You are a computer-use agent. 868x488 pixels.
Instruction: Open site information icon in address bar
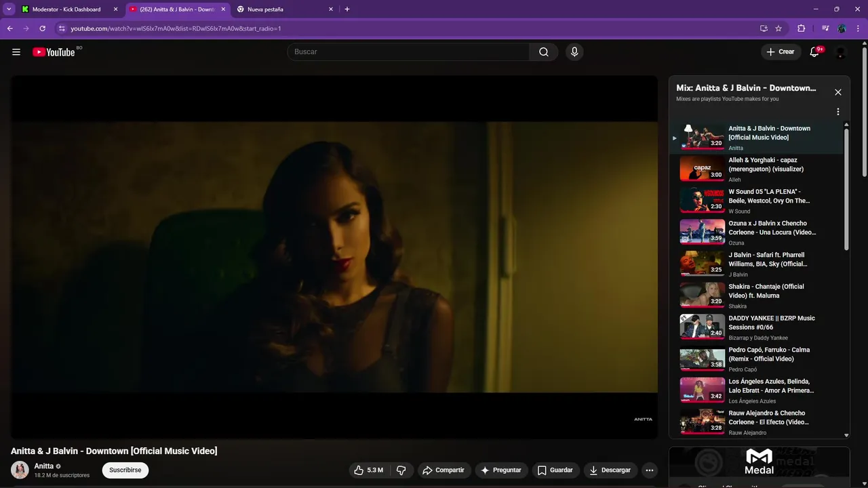click(62, 28)
